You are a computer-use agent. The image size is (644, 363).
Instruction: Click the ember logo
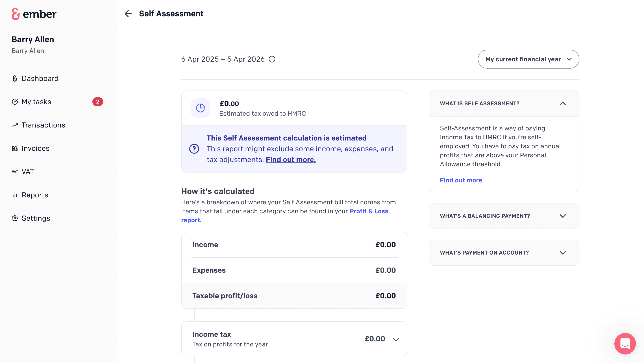point(34,14)
